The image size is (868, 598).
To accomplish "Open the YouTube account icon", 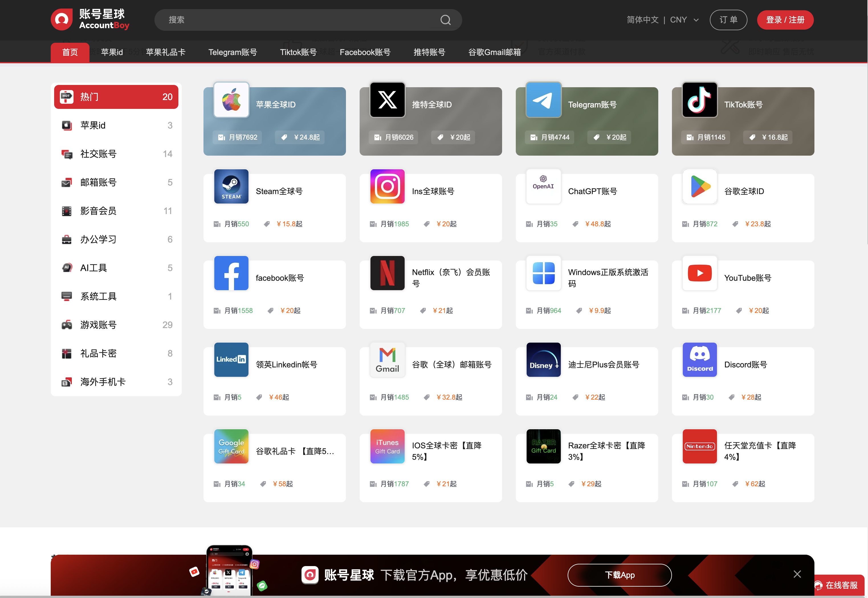I will pos(699,273).
